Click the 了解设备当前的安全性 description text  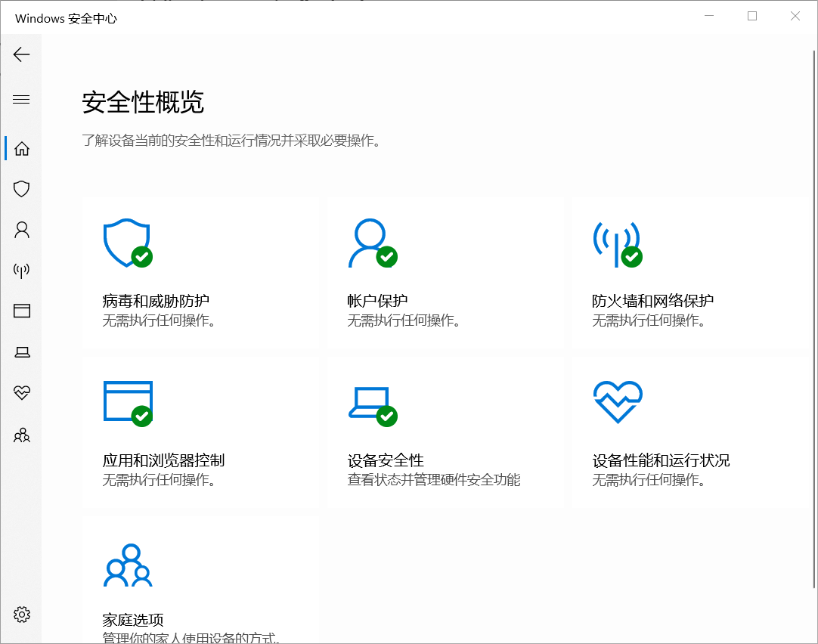point(231,141)
